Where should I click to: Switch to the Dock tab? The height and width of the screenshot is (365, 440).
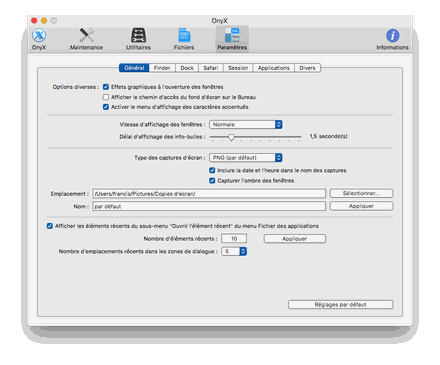pyautogui.click(x=187, y=68)
